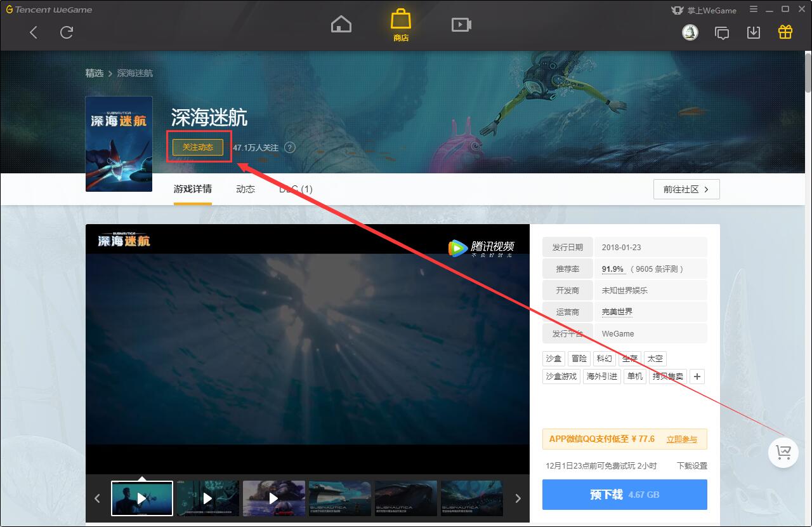Open the floating shopping cart
Image resolution: width=812 pixels, height=527 pixels.
(x=783, y=452)
